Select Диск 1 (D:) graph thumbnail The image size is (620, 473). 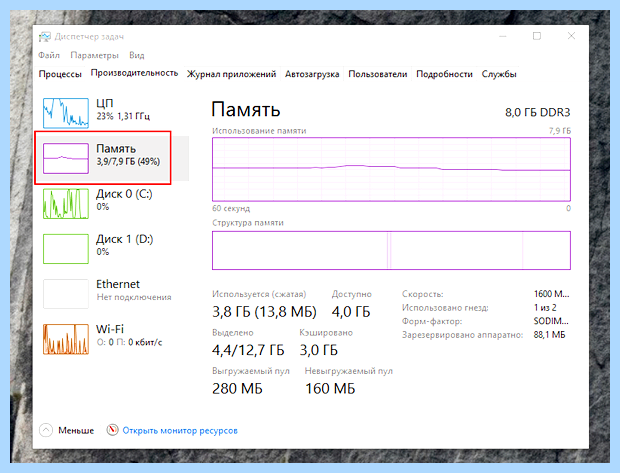[66, 249]
